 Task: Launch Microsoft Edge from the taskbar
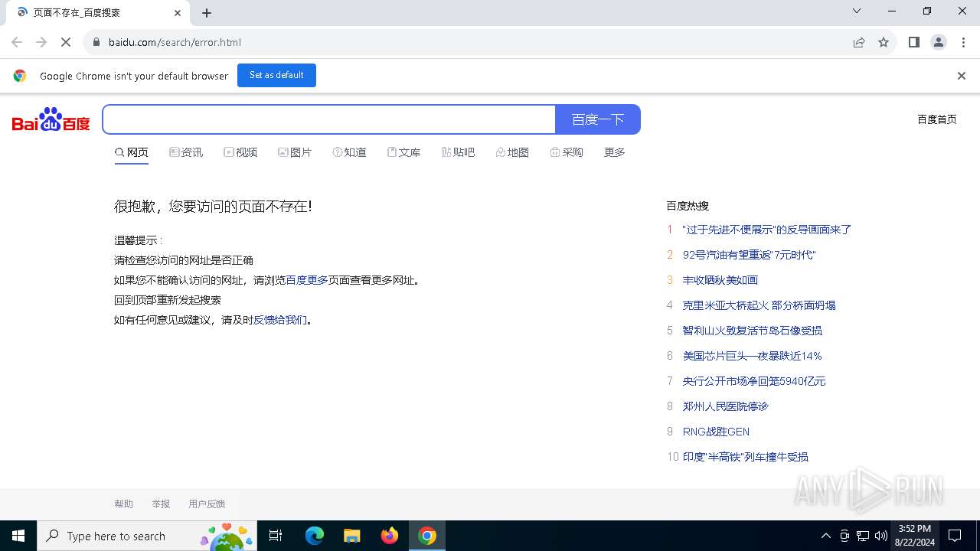coord(315,536)
